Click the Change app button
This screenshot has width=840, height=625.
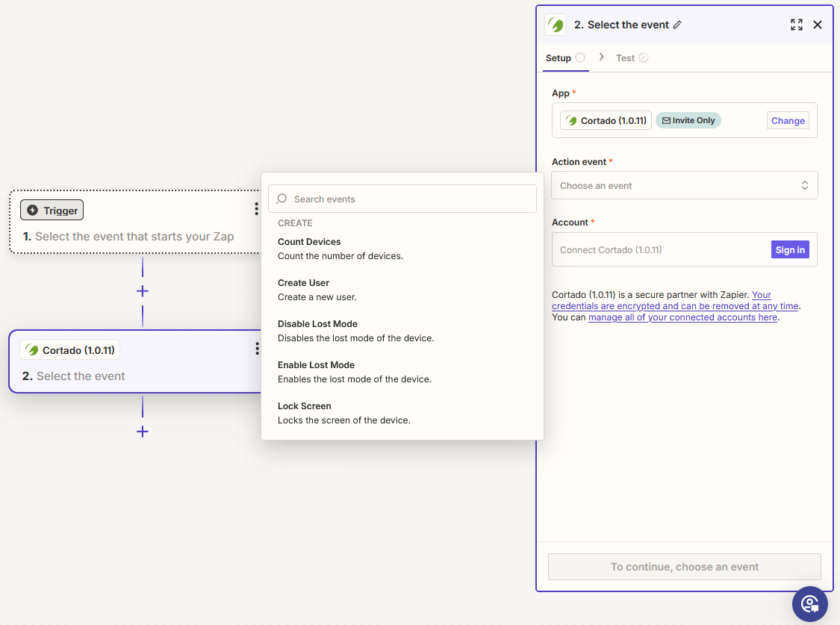788,120
